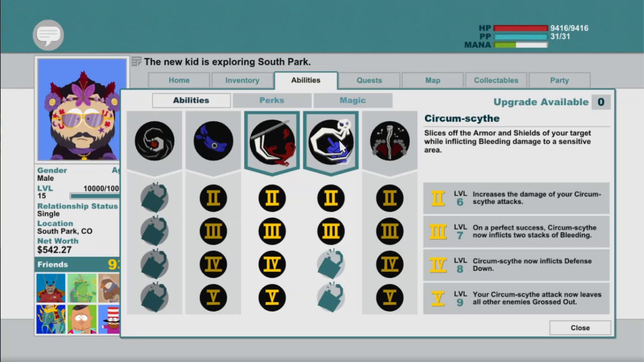This screenshot has height=362, width=644.
Task: Click level II upgrade under blue bandana ability
Action: [x=213, y=198]
